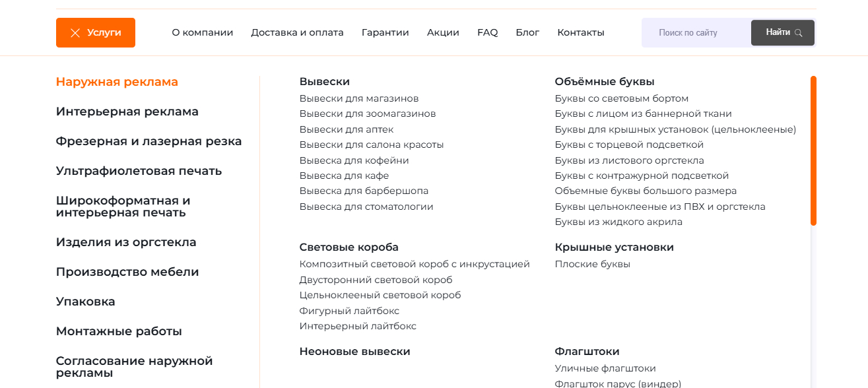Select the Наружная реклама category
Screen dimensions: 868x388
tap(117, 82)
